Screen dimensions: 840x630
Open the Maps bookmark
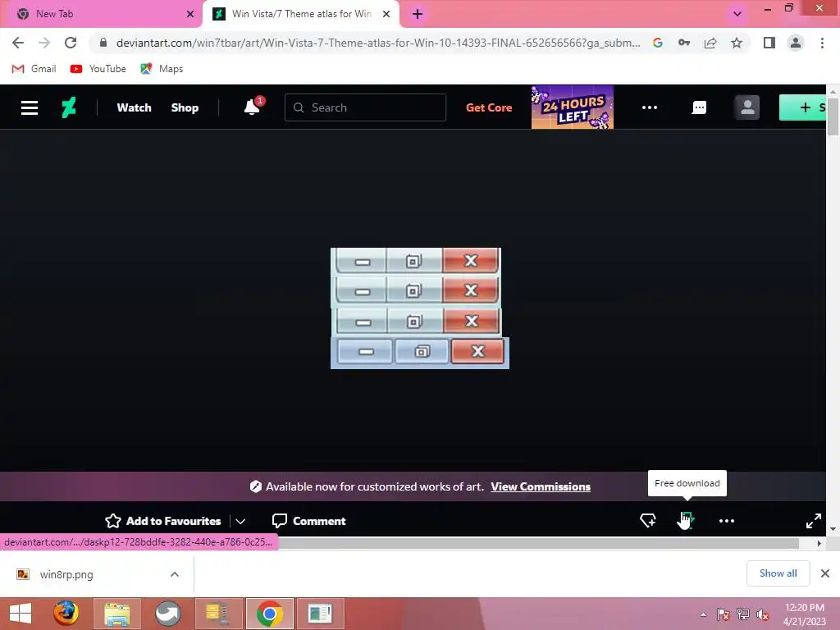click(x=162, y=69)
